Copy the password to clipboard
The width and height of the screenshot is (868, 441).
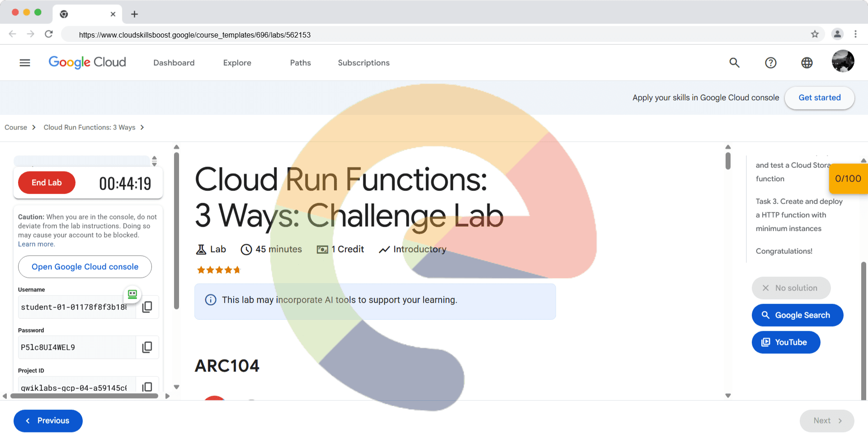click(147, 347)
